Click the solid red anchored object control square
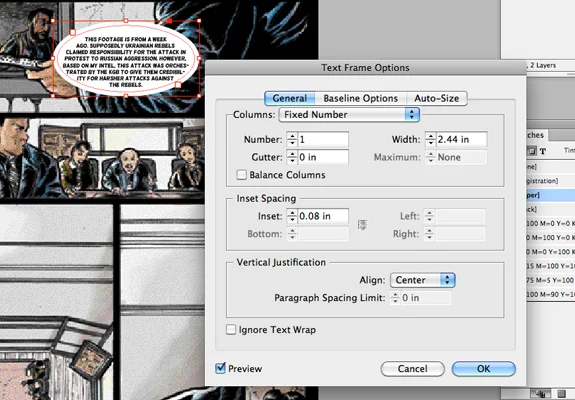Image resolution: width=575 pixels, height=400 pixels. point(169,21)
